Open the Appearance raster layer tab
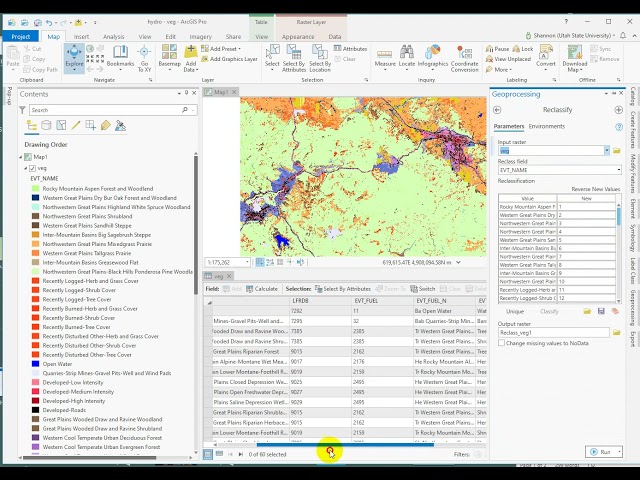The height and width of the screenshot is (480, 640). pyautogui.click(x=298, y=36)
